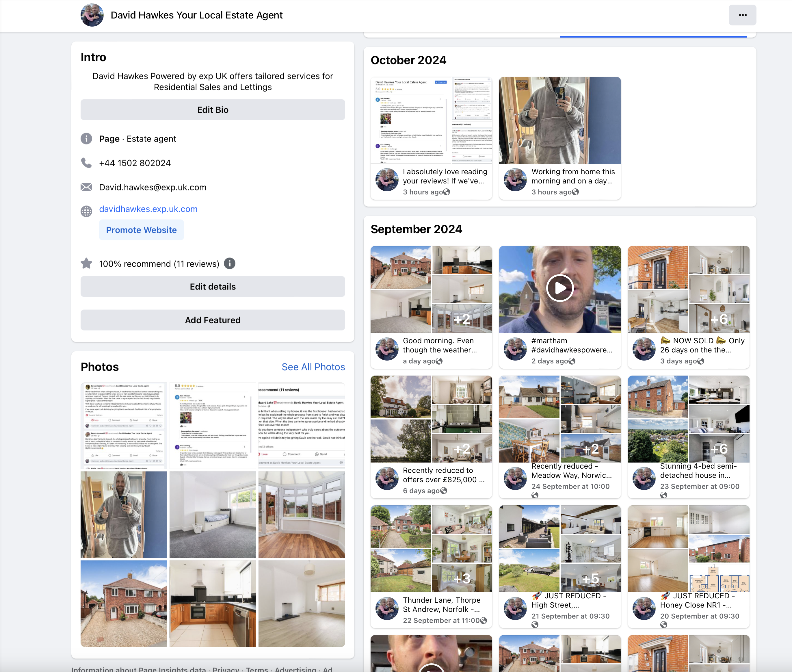
Task: Open the three-dots page options menu
Action: pyautogui.click(x=742, y=15)
